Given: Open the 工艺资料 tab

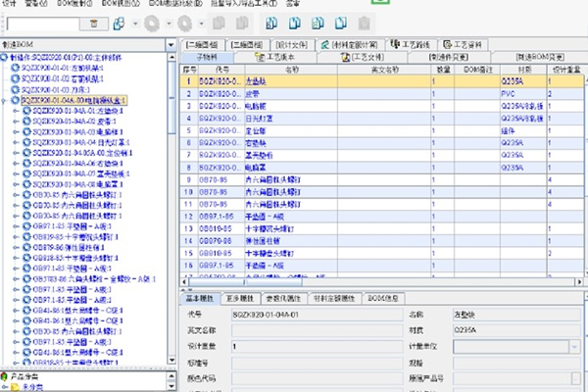Looking at the screenshot, I should (x=463, y=45).
